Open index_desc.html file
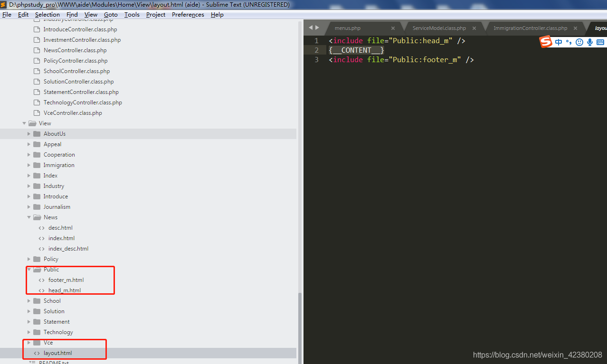Screen dimensions: 607x364 pyautogui.click(x=68, y=249)
